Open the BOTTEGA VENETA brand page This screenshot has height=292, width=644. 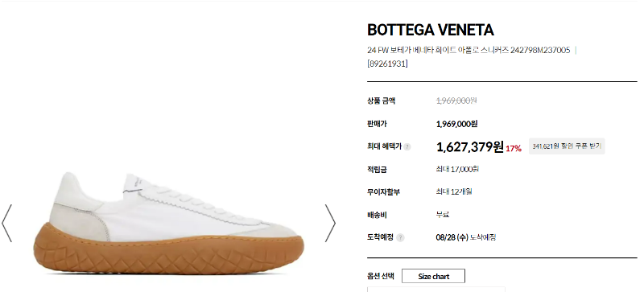tap(431, 30)
